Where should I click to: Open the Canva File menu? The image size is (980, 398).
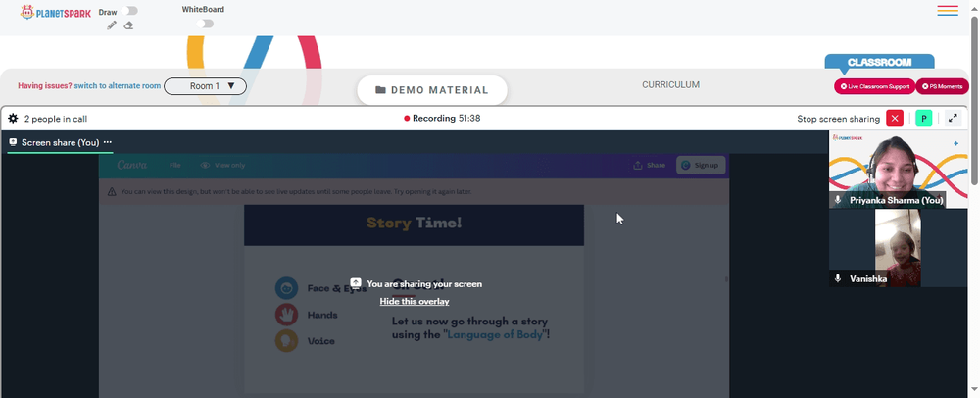pos(175,166)
